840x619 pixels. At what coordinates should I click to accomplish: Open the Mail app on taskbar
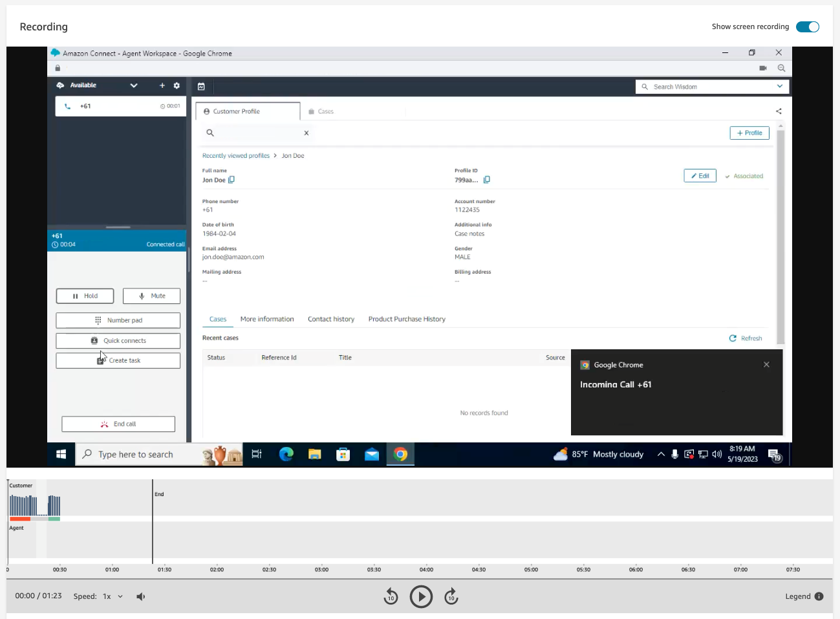tap(372, 455)
